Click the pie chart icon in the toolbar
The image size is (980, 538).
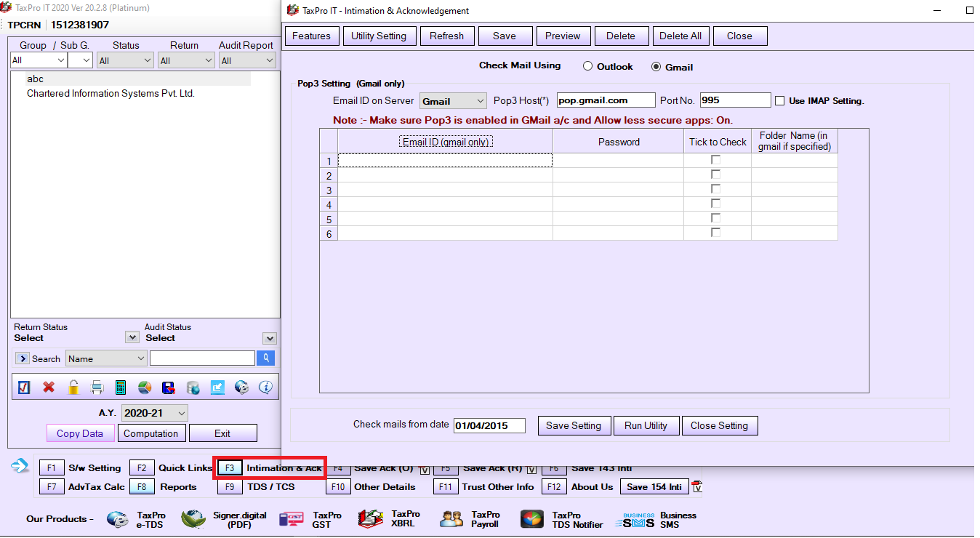[145, 388]
